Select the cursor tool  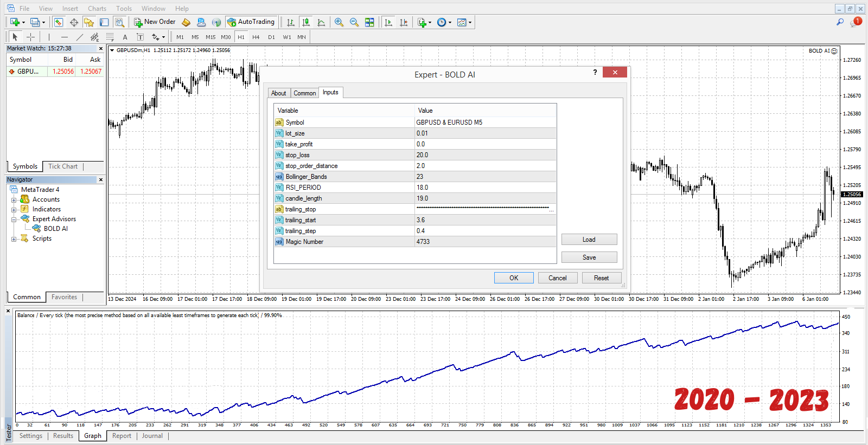coord(15,37)
